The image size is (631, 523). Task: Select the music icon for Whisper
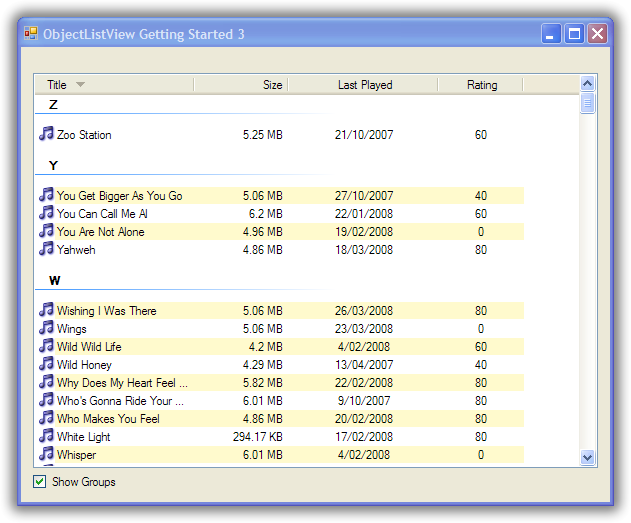click(x=46, y=454)
